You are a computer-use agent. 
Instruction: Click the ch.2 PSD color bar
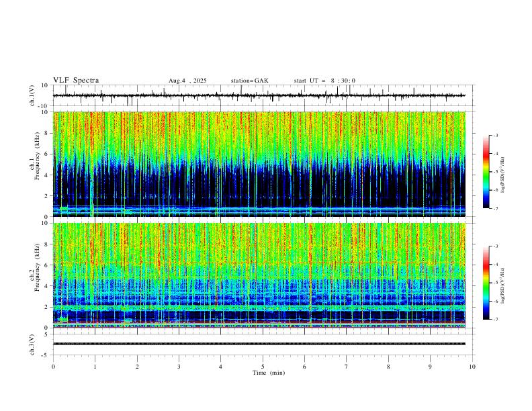486,283
